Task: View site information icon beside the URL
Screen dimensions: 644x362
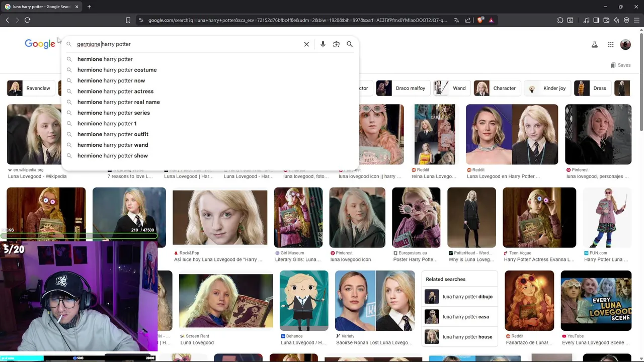Action: 141,20
